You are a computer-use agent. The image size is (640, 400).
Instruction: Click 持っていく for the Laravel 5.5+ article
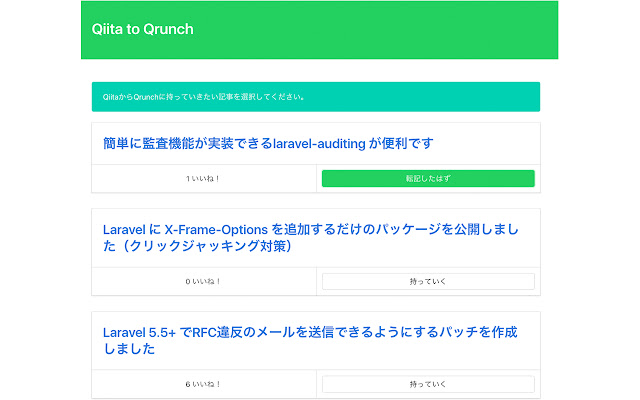[428, 384]
